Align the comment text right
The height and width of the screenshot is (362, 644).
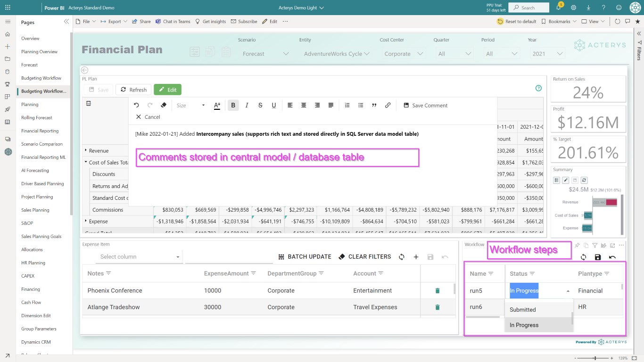(317, 106)
